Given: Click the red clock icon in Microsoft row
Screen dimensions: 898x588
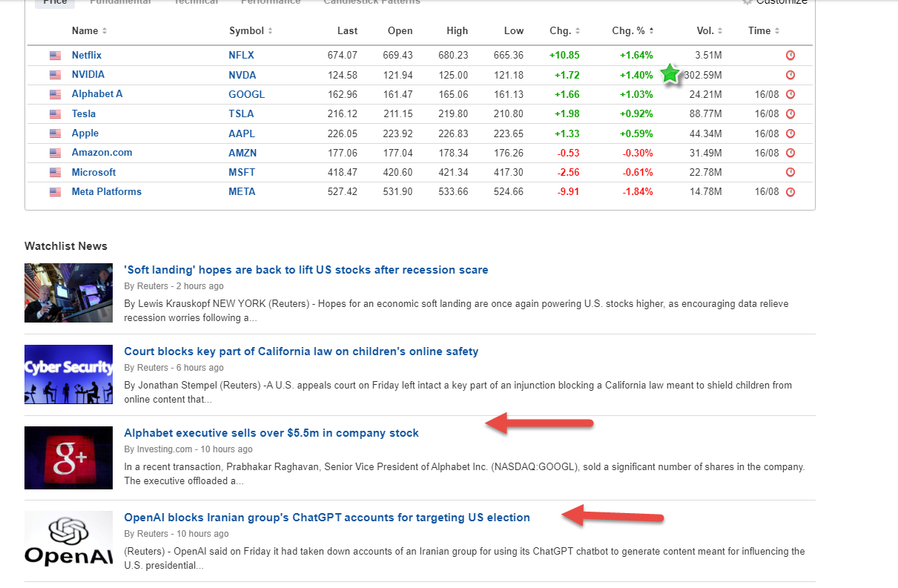Looking at the screenshot, I should [x=790, y=172].
